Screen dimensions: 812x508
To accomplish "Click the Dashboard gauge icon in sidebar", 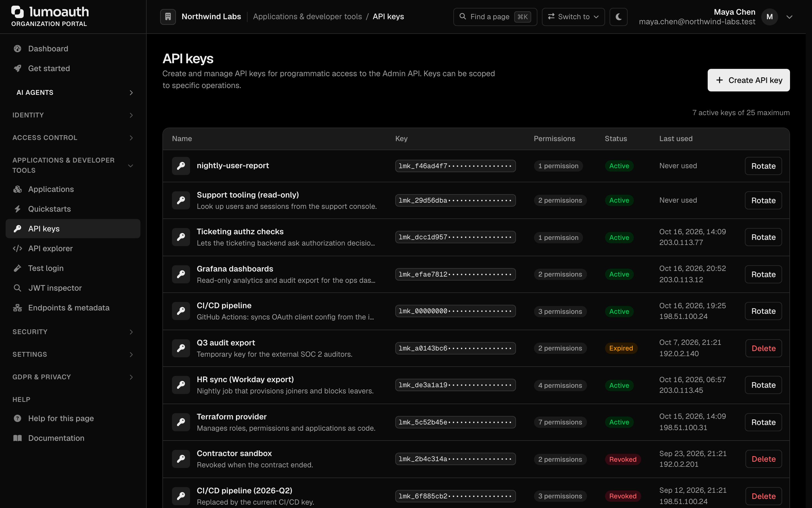I will click(x=17, y=49).
